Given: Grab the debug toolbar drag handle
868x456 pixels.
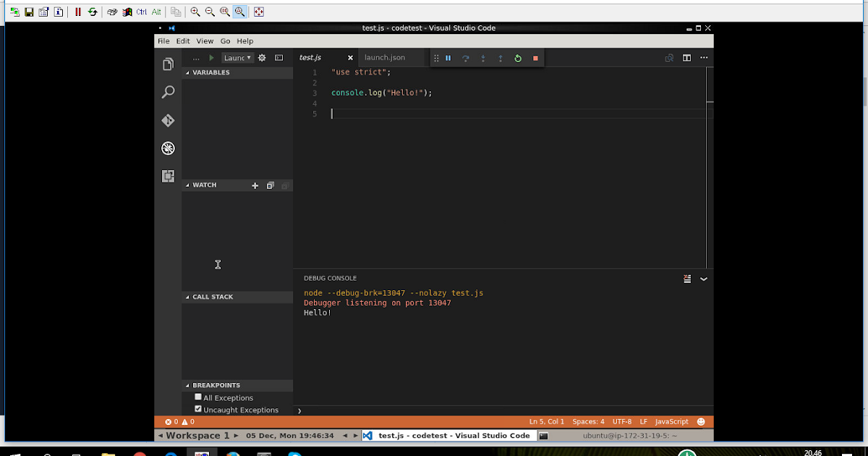Looking at the screenshot, I should (436, 58).
